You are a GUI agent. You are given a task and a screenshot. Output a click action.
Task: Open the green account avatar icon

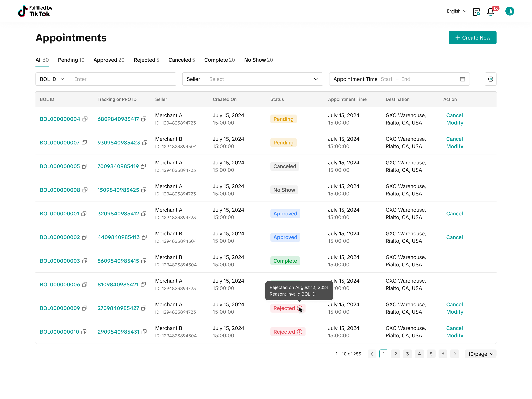point(509,11)
